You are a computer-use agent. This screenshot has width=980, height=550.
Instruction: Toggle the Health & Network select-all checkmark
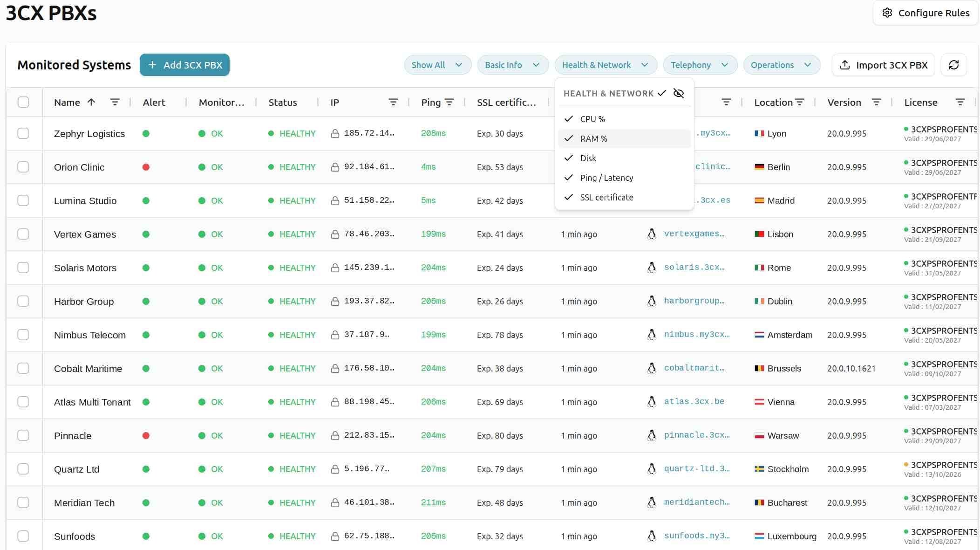[661, 93]
